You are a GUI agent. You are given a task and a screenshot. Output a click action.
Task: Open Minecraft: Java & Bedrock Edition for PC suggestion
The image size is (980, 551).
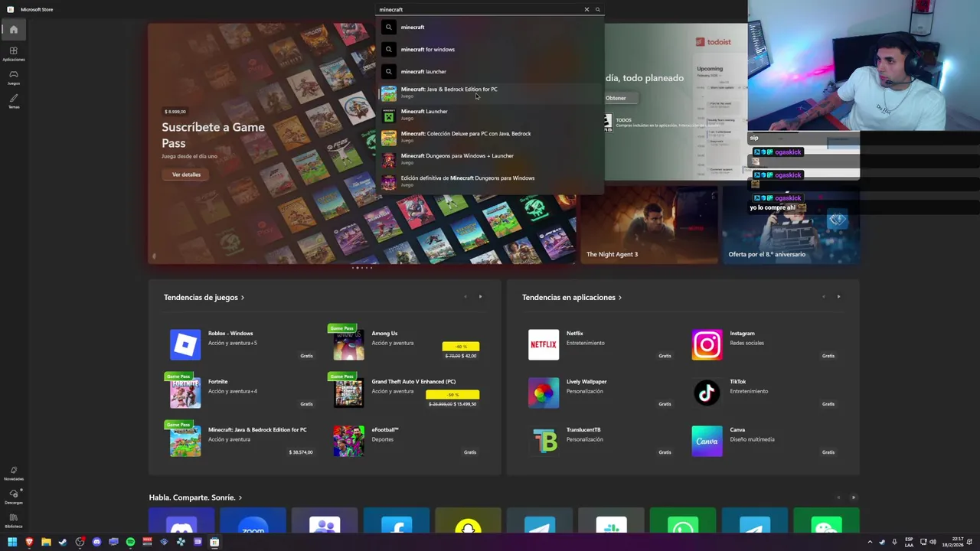click(x=490, y=93)
